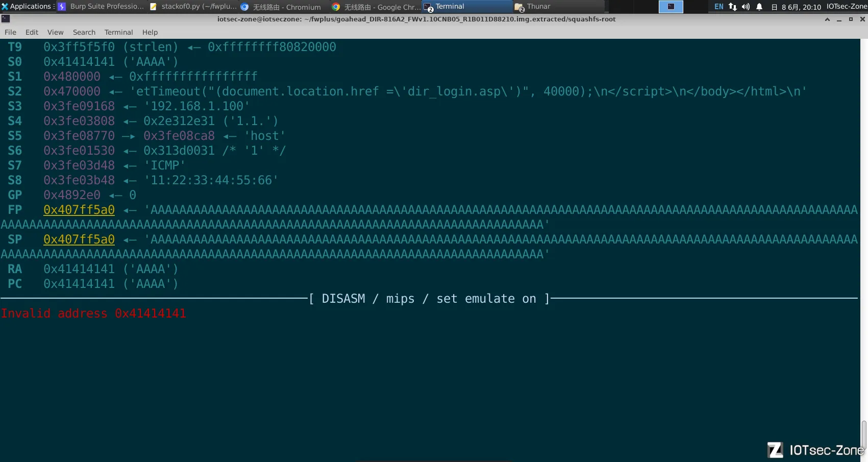Click the S1 value 0x480000

pyautogui.click(x=72, y=77)
